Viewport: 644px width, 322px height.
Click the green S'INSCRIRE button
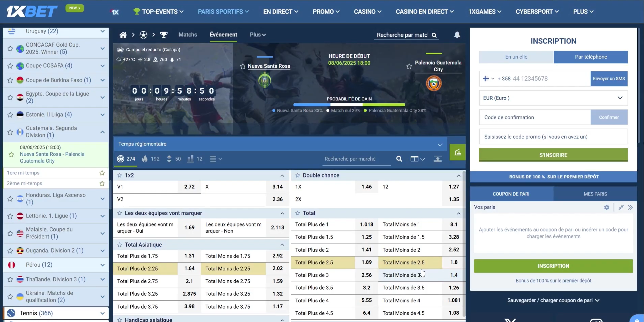pos(553,155)
